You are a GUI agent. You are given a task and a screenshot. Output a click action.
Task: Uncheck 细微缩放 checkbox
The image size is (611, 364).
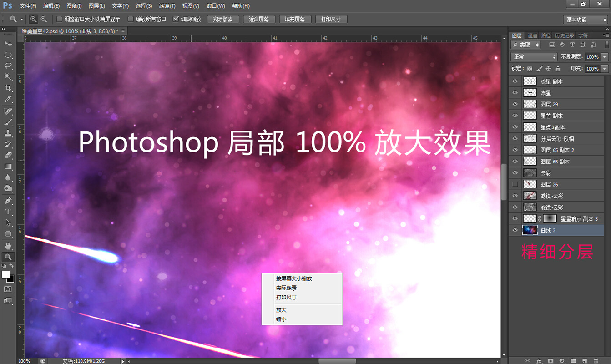pyautogui.click(x=176, y=19)
